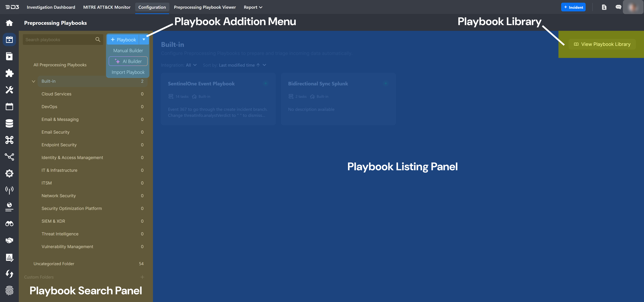
Task: Toggle Bidirectional Sync Splunk status indicator
Action: pos(386,83)
